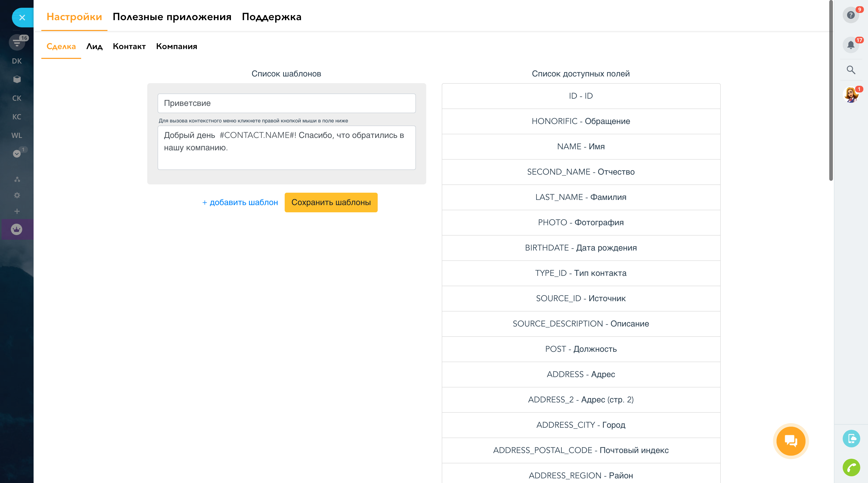Open sidebar settings gear icon
Image resolution: width=868 pixels, height=483 pixels.
click(17, 195)
